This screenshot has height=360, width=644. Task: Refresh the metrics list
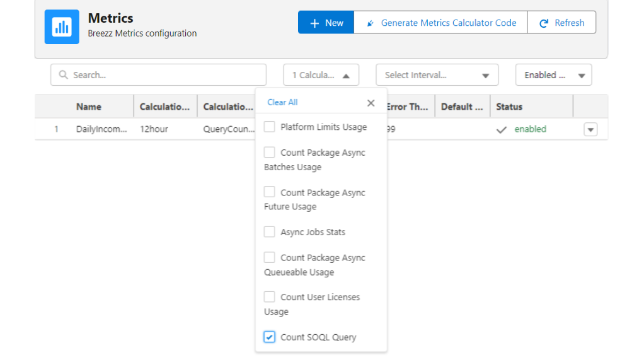561,23
